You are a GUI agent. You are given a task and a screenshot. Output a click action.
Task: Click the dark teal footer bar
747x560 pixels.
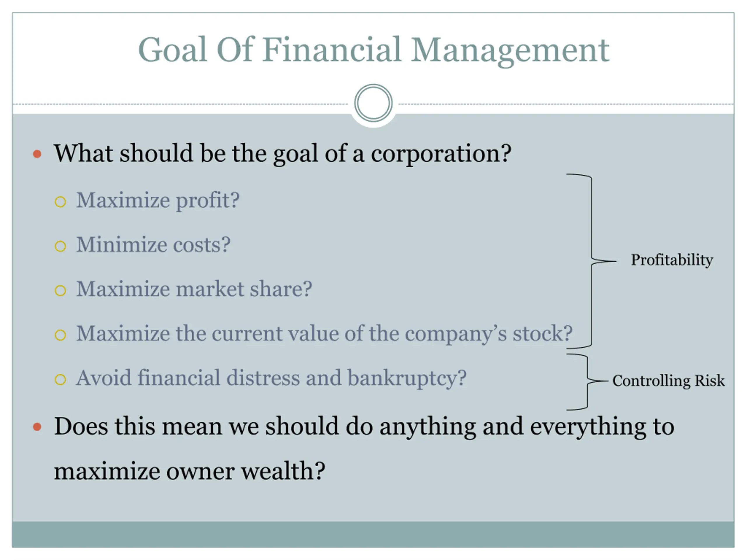point(373,534)
